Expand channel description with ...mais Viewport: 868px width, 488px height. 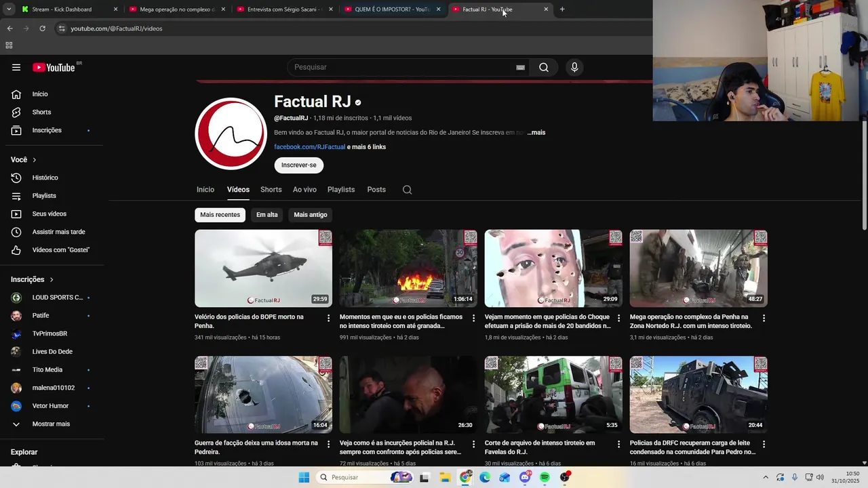[x=536, y=133]
